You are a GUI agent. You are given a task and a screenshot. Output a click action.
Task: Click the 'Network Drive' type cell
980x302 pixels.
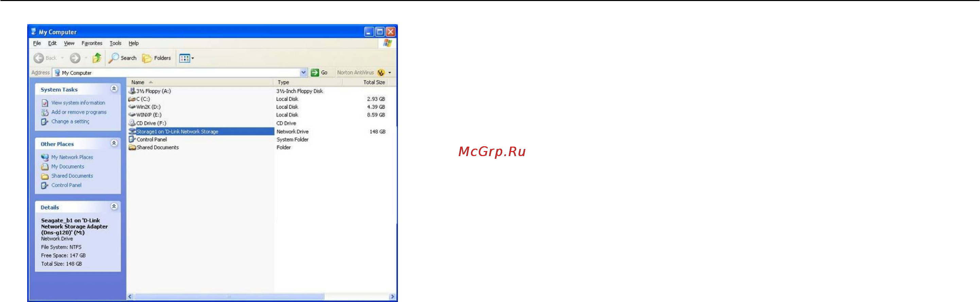click(292, 131)
